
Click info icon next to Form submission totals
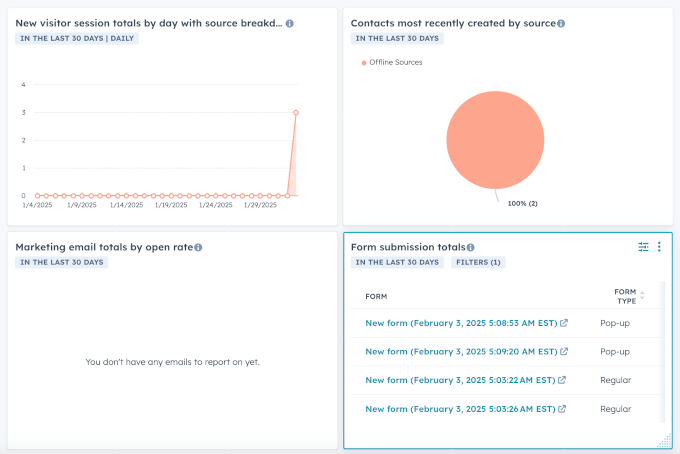(x=471, y=247)
